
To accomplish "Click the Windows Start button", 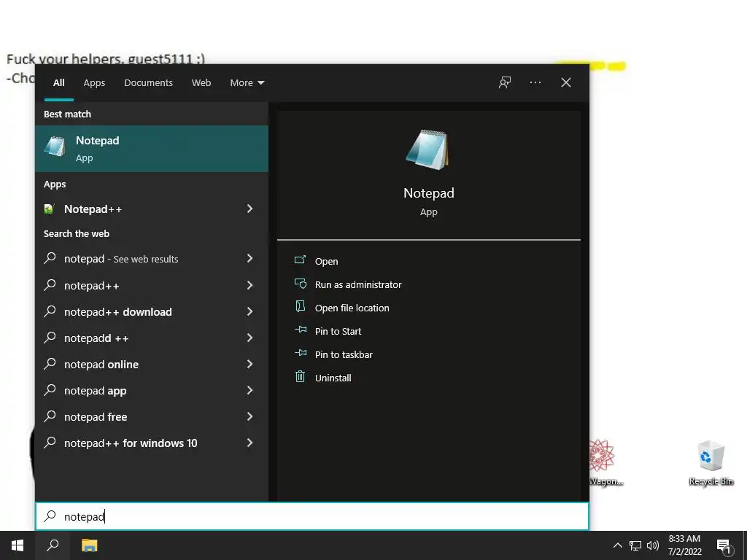I will pyautogui.click(x=18, y=545).
